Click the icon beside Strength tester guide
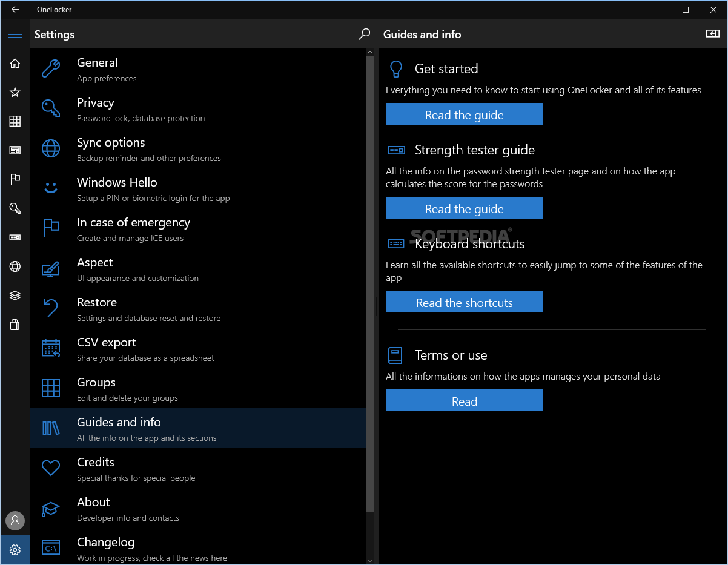 [x=396, y=150]
